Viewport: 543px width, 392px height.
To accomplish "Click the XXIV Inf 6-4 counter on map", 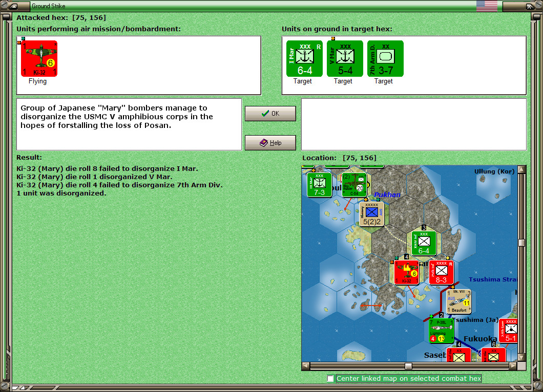I will point(424,243).
